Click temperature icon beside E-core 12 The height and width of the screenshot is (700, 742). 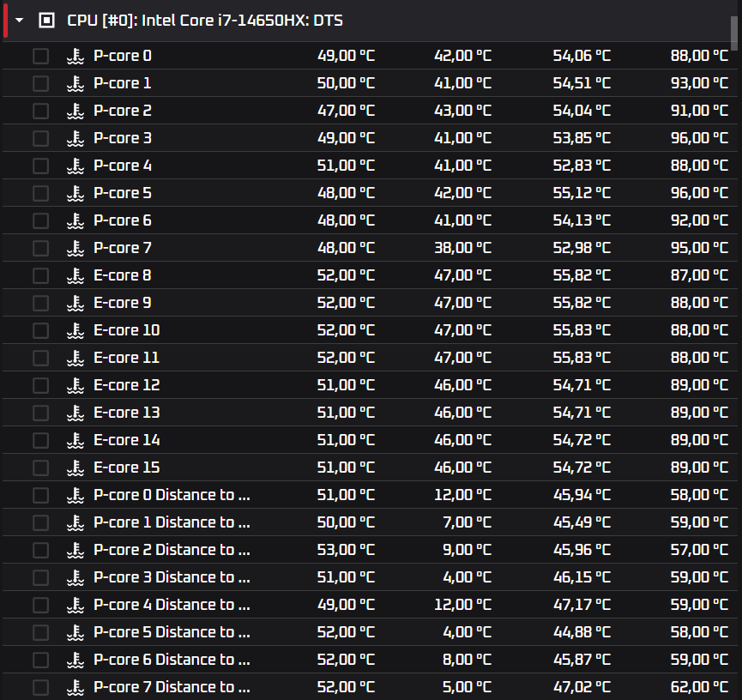pyautogui.click(x=75, y=385)
